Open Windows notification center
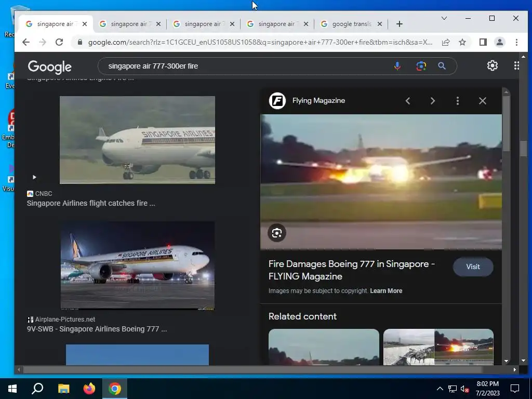The image size is (532, 399). (x=515, y=389)
